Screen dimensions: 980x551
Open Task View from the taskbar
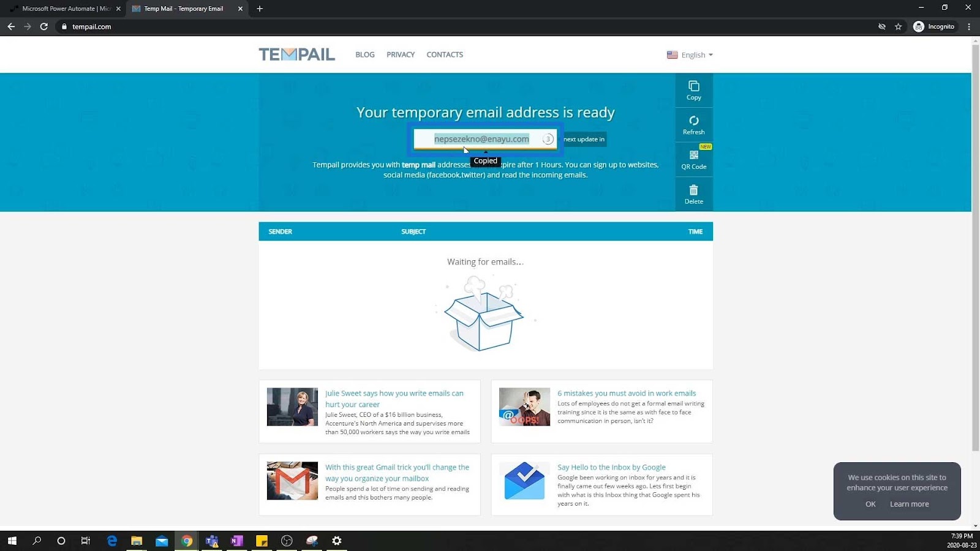pos(86,541)
